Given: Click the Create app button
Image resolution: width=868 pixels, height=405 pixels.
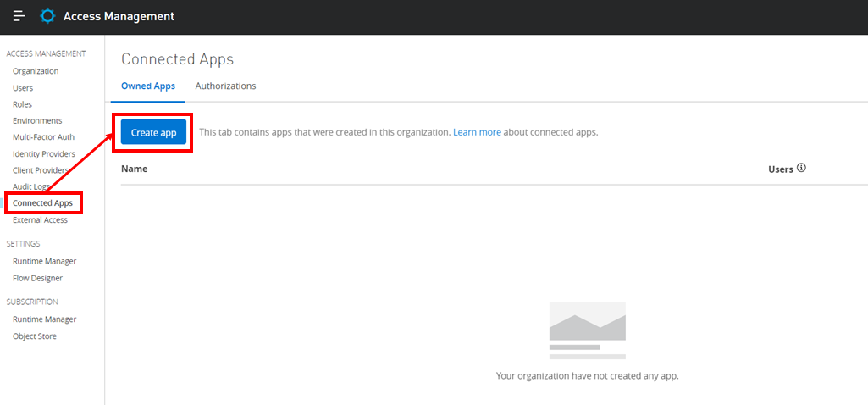Looking at the screenshot, I should [x=153, y=132].
